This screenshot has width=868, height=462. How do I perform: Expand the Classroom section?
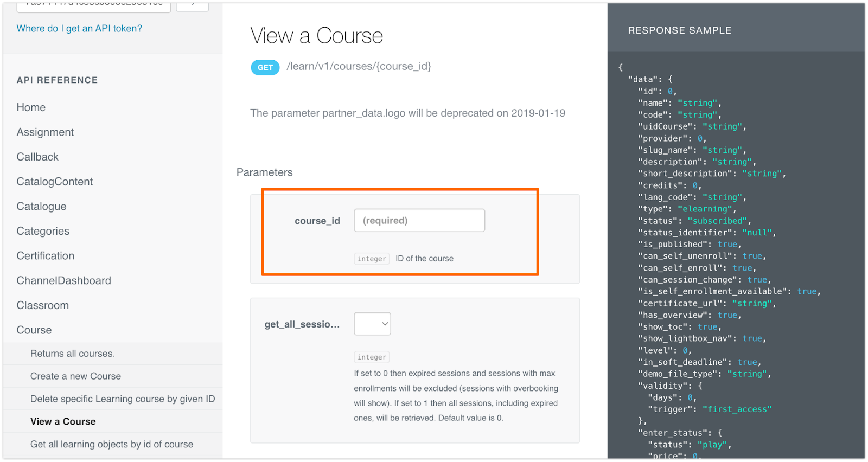tap(42, 305)
